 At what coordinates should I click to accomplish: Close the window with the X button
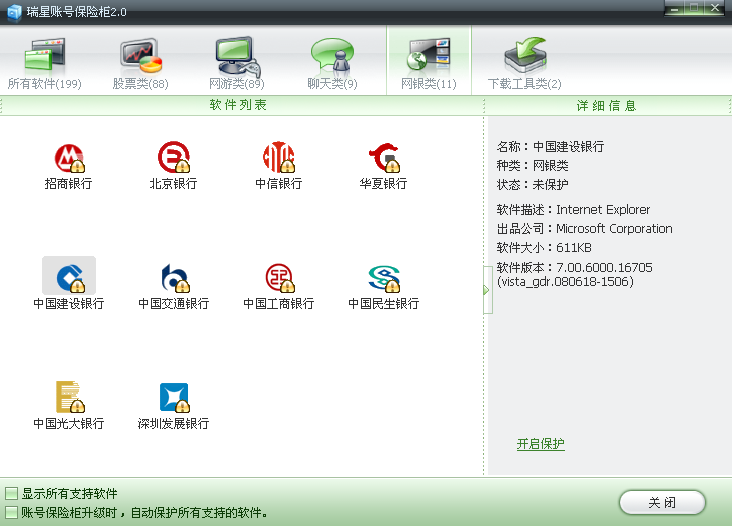[714, 8]
